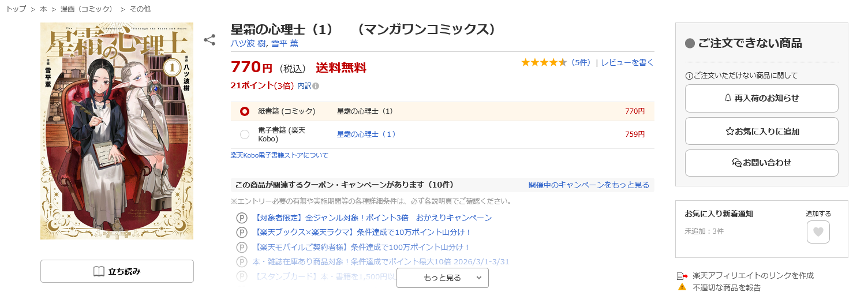Open the レビューを書く link
Screen dimensions: 868x292
coord(627,62)
